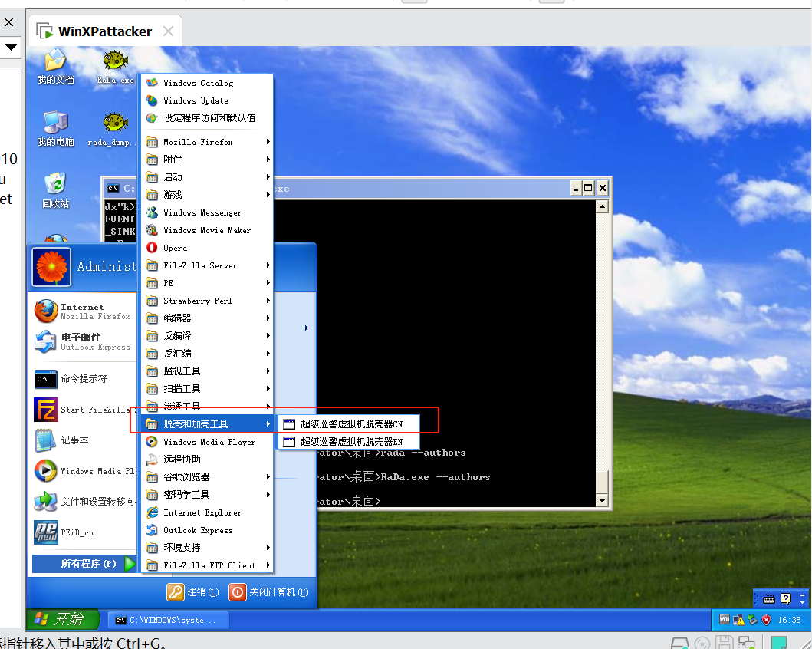The height and width of the screenshot is (649, 812).
Task: Click the language bar keyboard icon
Action: (x=769, y=599)
